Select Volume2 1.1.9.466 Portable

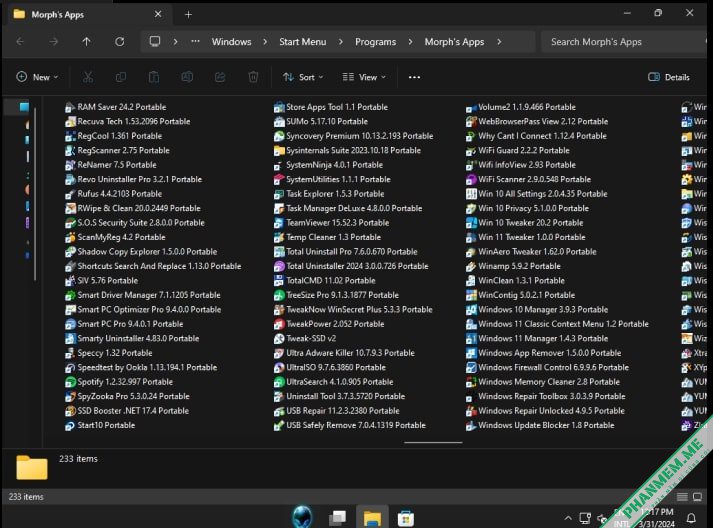click(521, 107)
